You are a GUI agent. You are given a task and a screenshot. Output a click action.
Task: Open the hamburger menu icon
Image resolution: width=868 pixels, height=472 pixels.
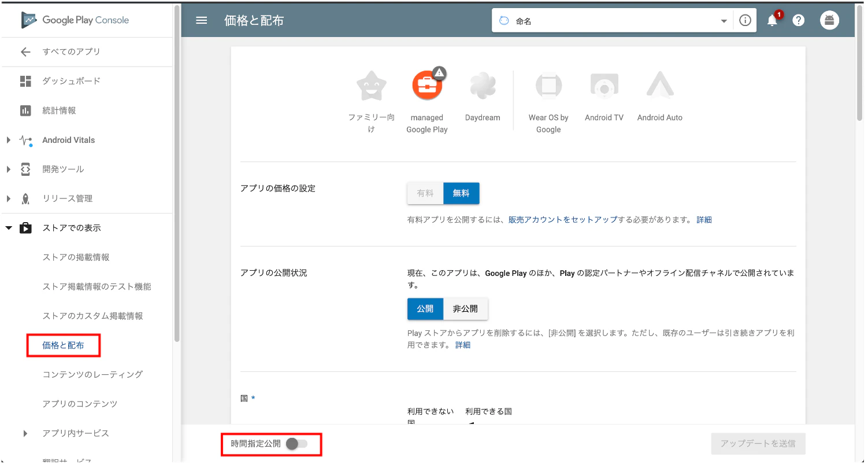pyautogui.click(x=201, y=20)
